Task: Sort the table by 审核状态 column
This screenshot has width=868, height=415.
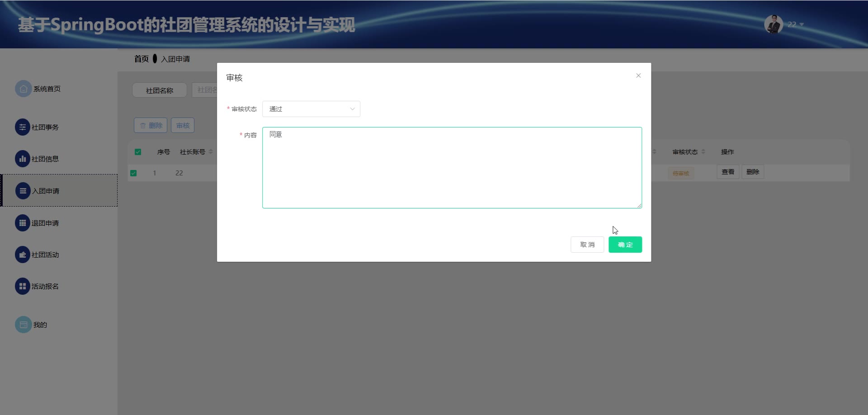Action: [x=703, y=152]
